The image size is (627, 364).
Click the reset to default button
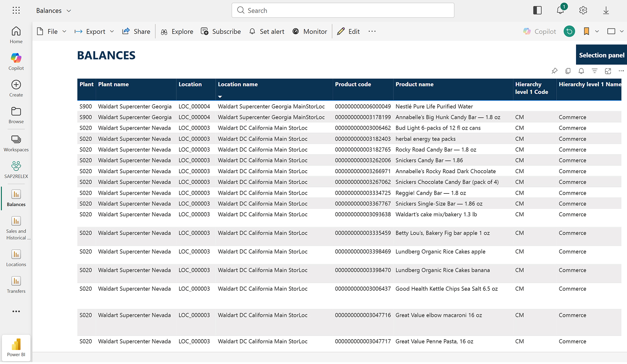569,31
